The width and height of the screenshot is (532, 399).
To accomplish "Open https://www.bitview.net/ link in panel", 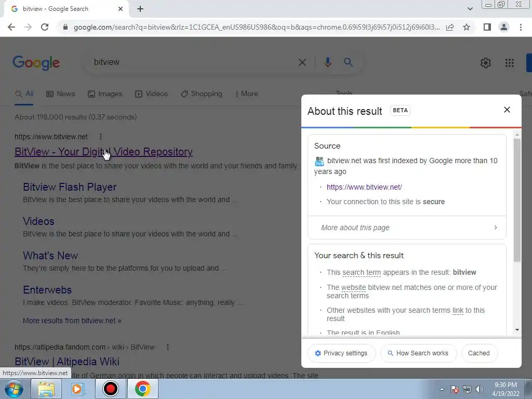I will [364, 187].
